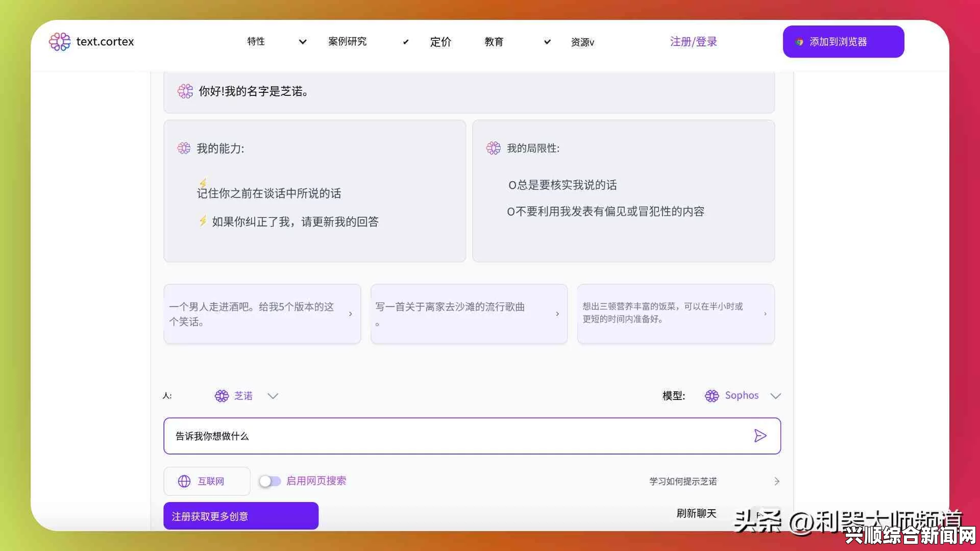Expand the chevron next to 芝诺
Image resolution: width=980 pixels, height=551 pixels.
pos(273,396)
